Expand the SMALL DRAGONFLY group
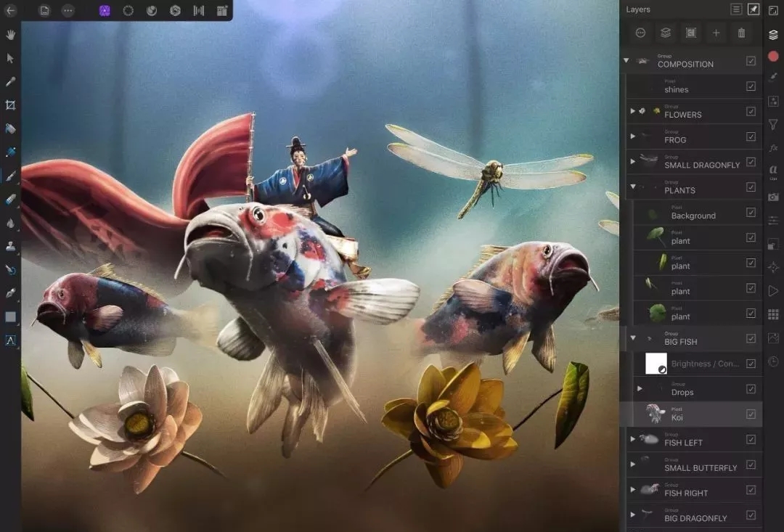The image size is (784, 532). [632, 162]
